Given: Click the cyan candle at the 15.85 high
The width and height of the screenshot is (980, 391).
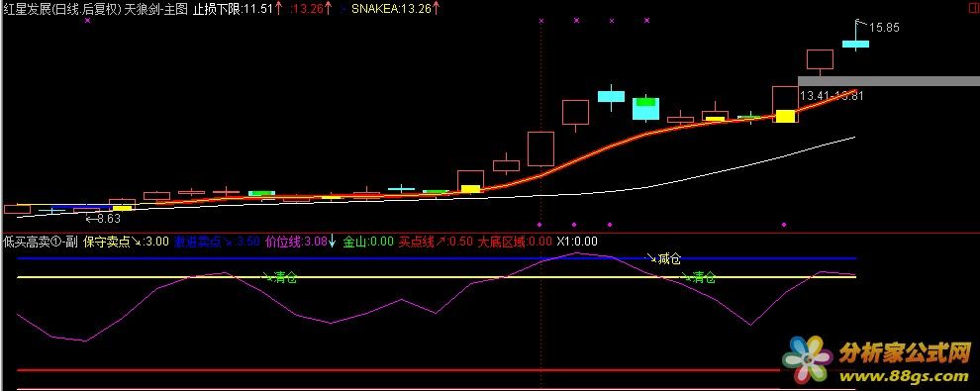Looking at the screenshot, I should 855,44.
